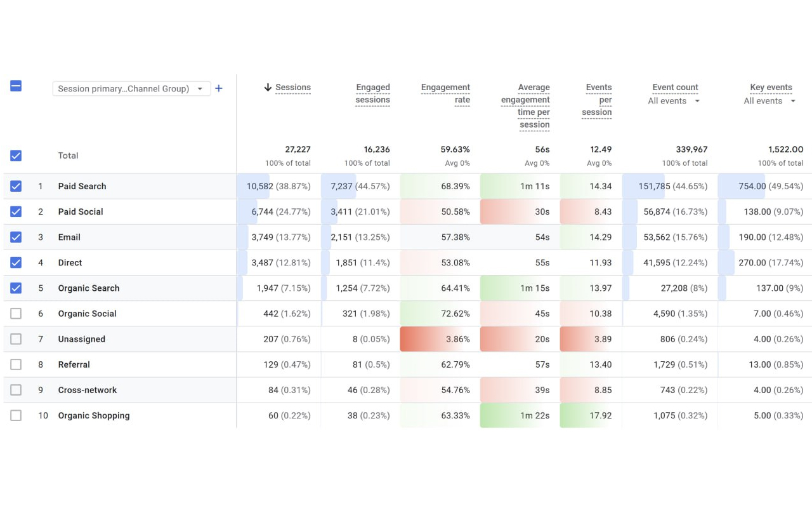Image resolution: width=812 pixels, height=508 pixels.
Task: Uncheck the Paid Search row checkbox
Action: (16, 186)
